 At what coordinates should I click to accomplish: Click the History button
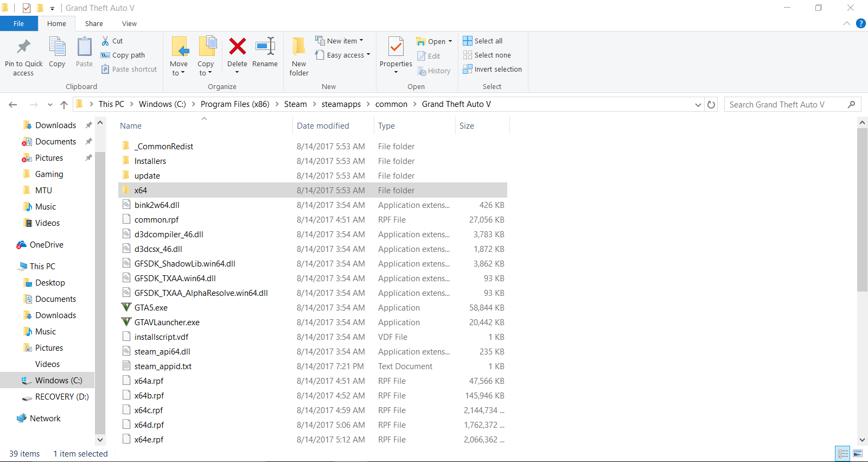click(434, 71)
